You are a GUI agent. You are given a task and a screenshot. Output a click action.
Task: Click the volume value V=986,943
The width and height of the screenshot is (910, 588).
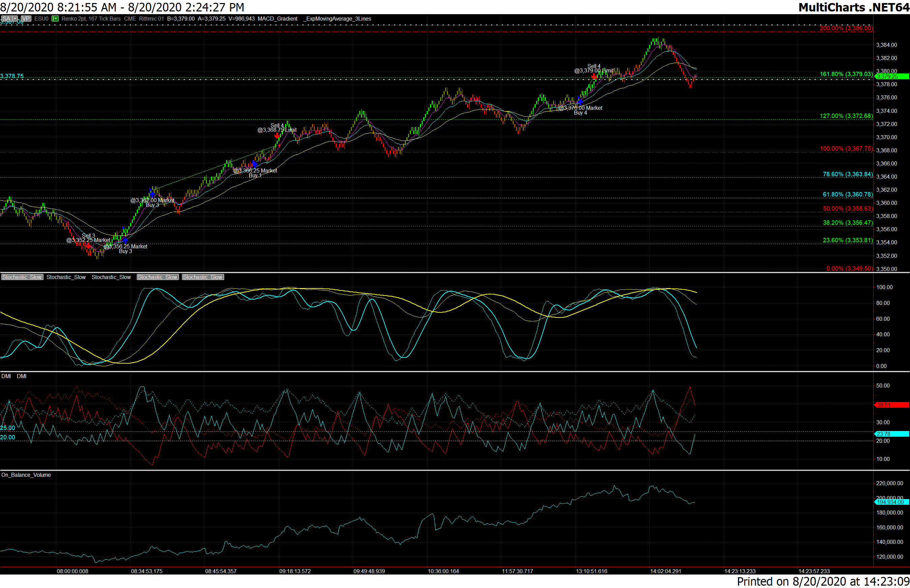pos(241,19)
